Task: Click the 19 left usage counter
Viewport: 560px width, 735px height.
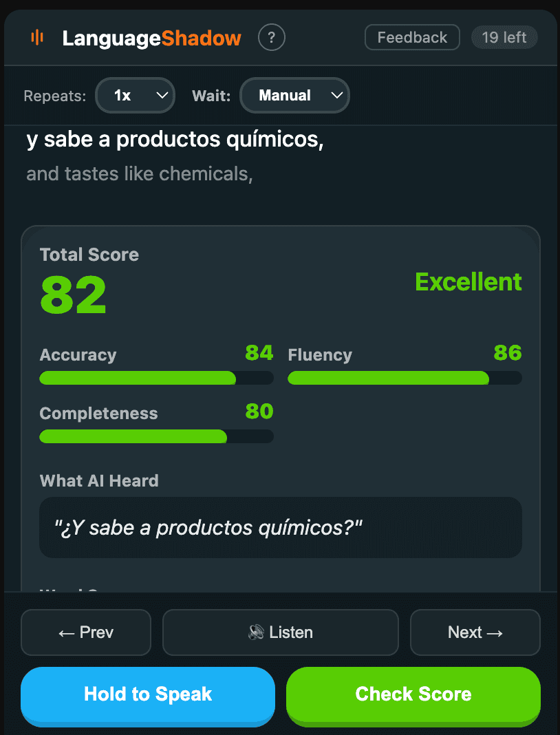Action: point(504,37)
